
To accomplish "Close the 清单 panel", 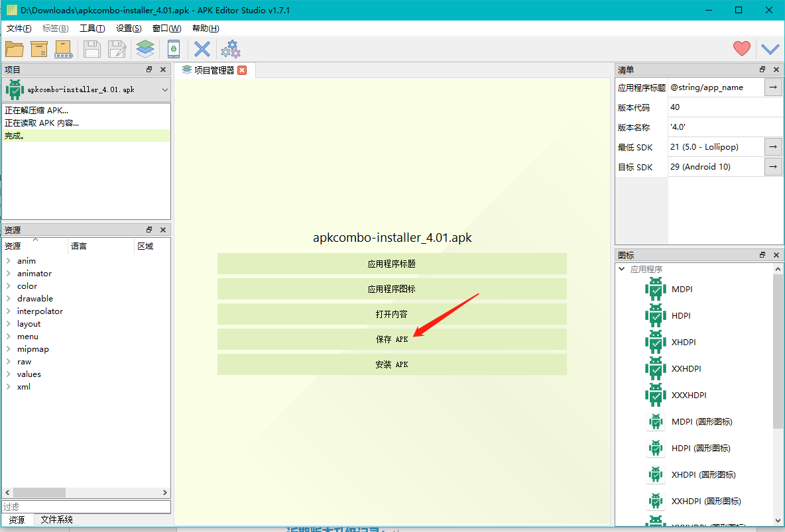I will point(776,70).
